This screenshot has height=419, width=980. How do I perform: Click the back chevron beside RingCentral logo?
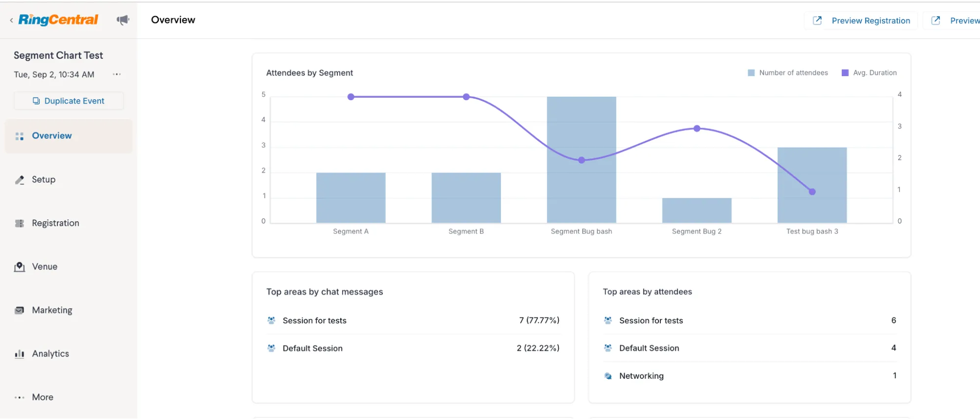pyautogui.click(x=11, y=20)
